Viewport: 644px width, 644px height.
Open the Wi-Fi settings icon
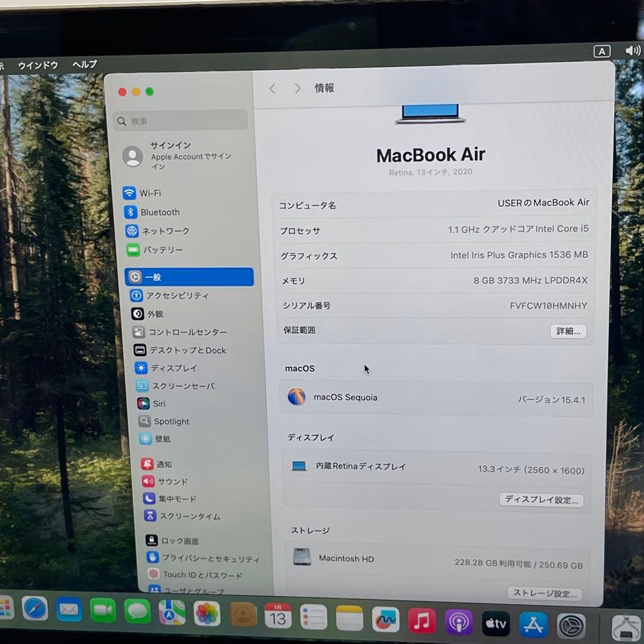(x=131, y=193)
